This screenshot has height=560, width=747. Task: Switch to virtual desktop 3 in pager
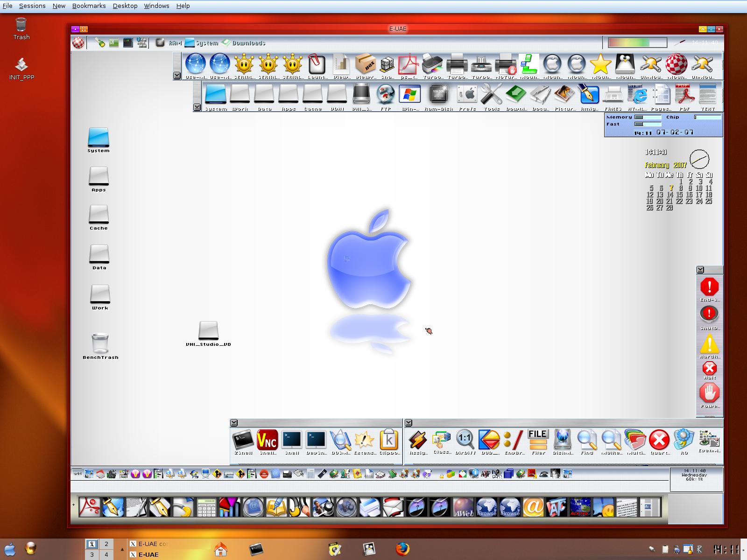(x=92, y=554)
